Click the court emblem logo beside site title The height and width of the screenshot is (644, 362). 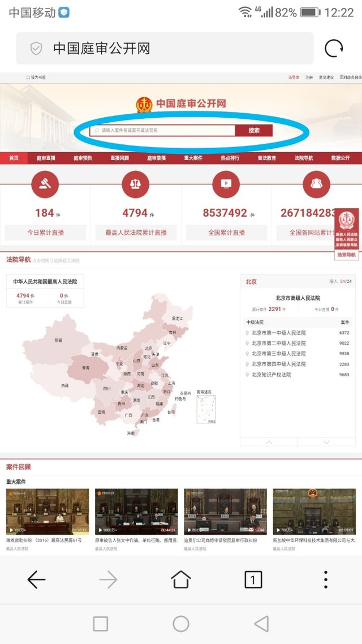pos(144,104)
